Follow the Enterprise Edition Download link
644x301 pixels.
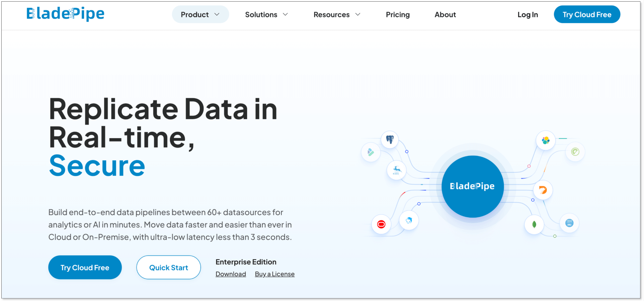(231, 274)
